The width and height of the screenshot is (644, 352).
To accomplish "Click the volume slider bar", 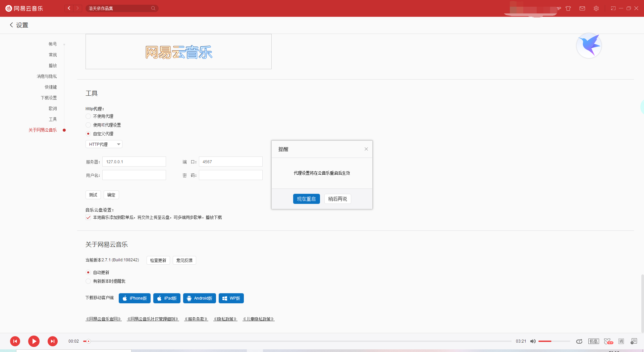I will 554,341.
